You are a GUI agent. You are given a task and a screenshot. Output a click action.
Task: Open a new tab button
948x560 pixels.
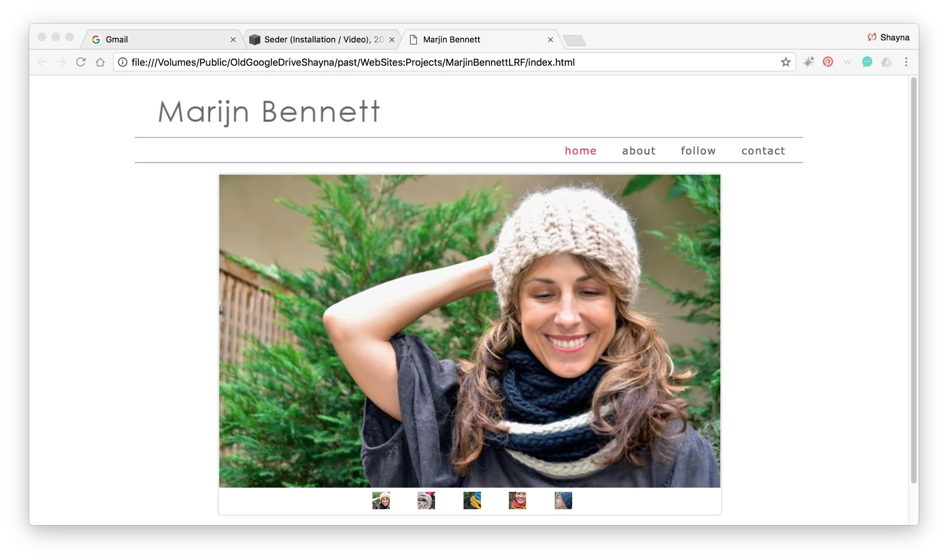tap(574, 40)
